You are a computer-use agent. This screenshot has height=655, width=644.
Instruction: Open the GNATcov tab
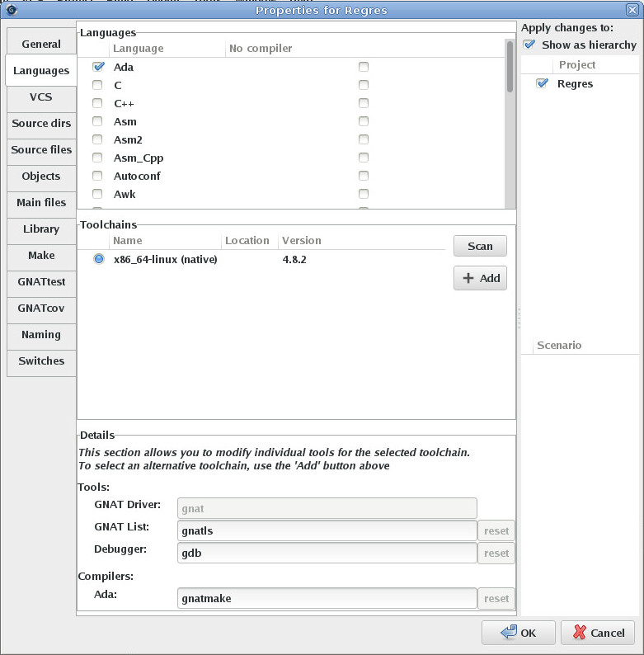pos(41,308)
